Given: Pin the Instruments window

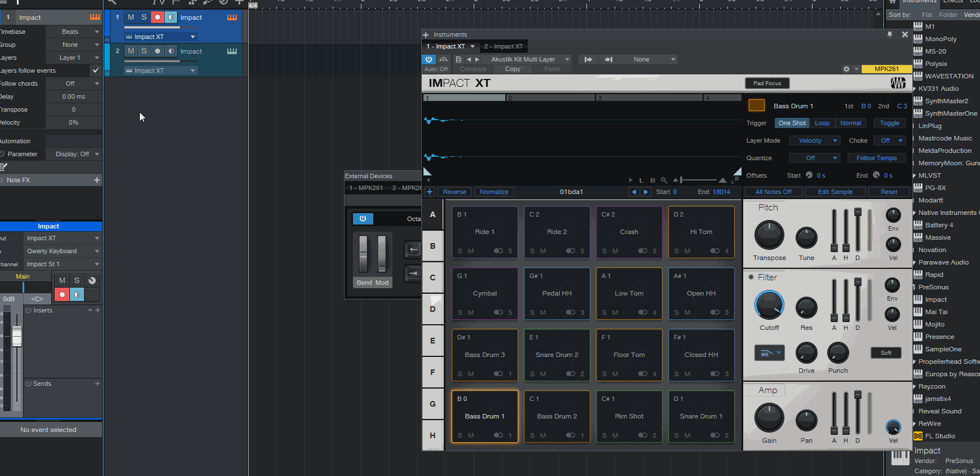Looking at the screenshot, I should pos(890,34).
